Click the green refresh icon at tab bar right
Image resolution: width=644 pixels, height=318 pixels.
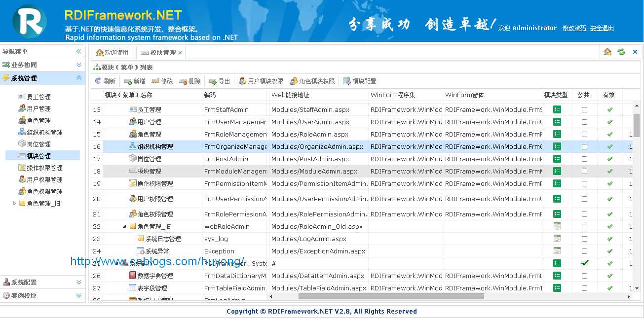tap(621, 52)
